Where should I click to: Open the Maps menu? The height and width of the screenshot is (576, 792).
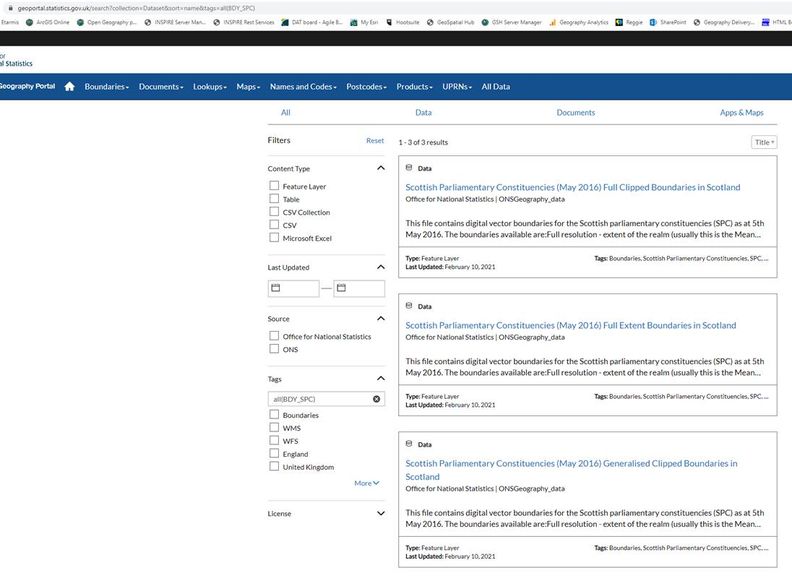coord(248,86)
